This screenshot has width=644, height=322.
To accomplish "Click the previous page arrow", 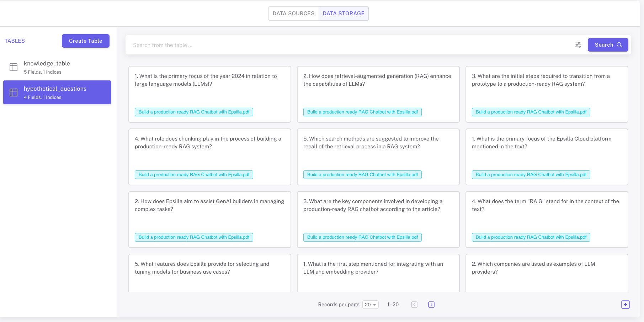I will point(414,305).
